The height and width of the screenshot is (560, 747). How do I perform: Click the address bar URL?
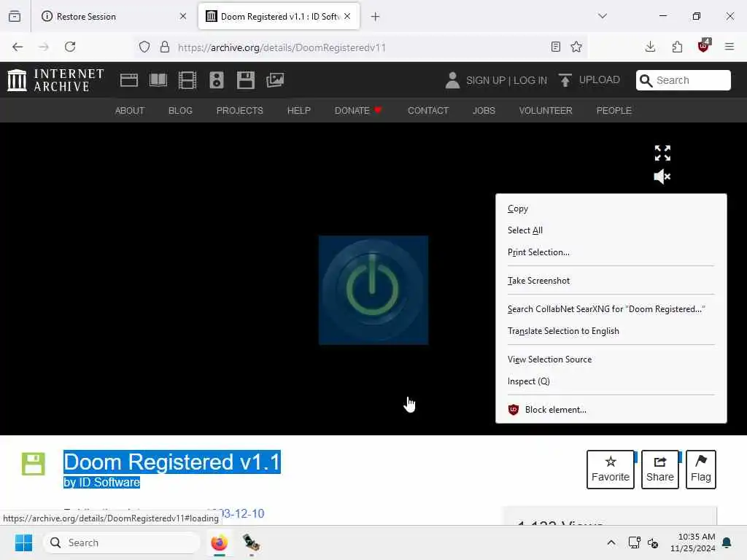[x=282, y=47]
